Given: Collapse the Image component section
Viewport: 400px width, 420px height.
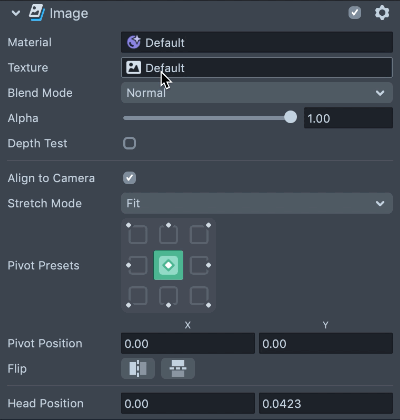Looking at the screenshot, I should click(x=16, y=13).
